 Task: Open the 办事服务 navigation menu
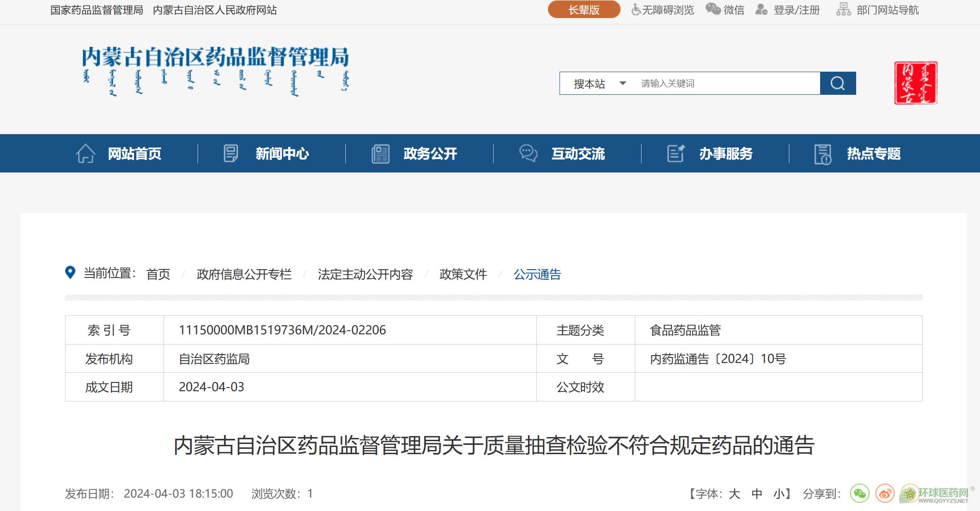(725, 154)
